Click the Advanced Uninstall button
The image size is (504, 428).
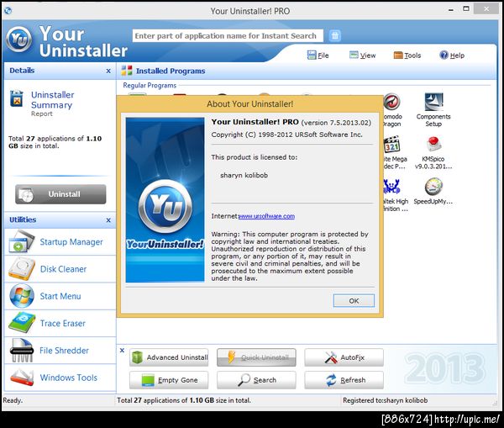(169, 357)
